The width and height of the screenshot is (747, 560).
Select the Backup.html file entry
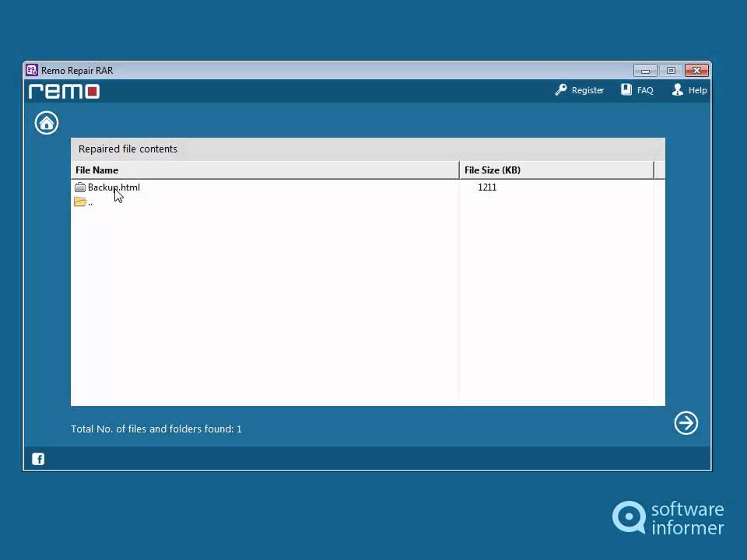coord(114,187)
